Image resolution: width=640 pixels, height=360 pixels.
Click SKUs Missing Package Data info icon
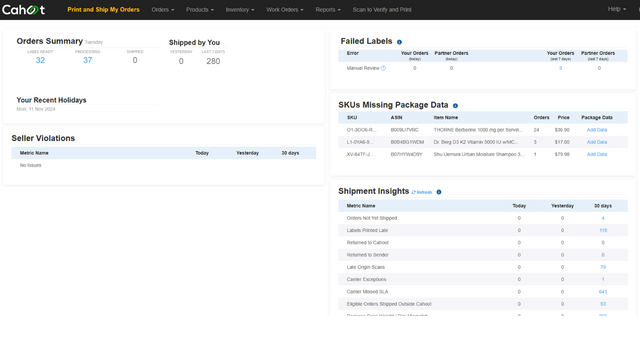[x=455, y=106]
